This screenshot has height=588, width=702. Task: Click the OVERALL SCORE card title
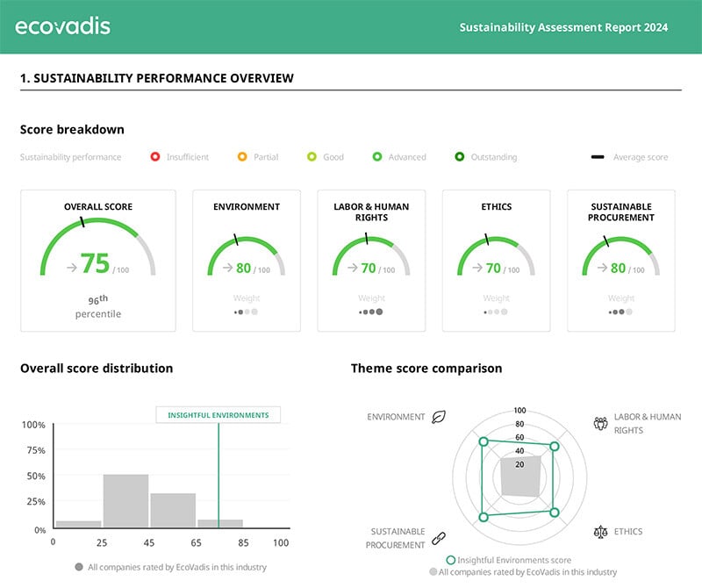(98, 206)
